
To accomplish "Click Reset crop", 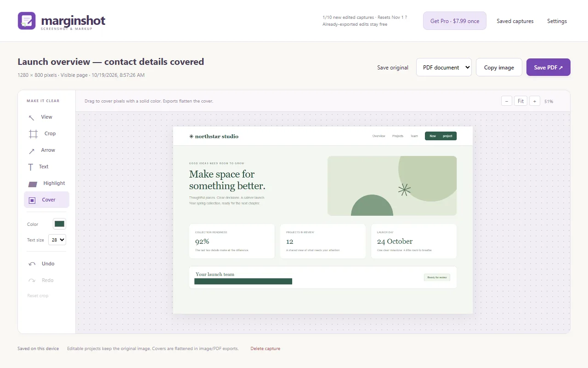I will 38,296.
